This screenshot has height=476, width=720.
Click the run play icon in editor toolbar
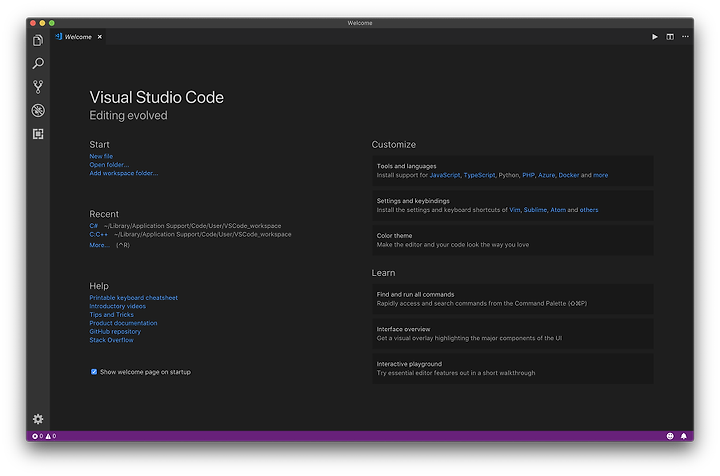coord(655,37)
